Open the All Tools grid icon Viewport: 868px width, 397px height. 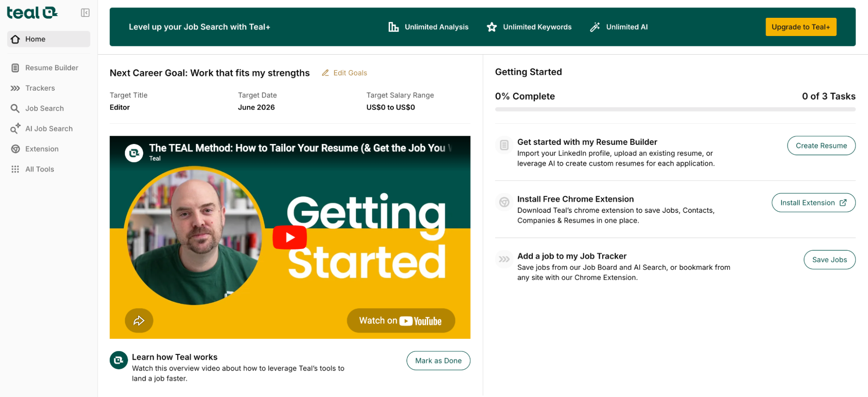coord(15,169)
